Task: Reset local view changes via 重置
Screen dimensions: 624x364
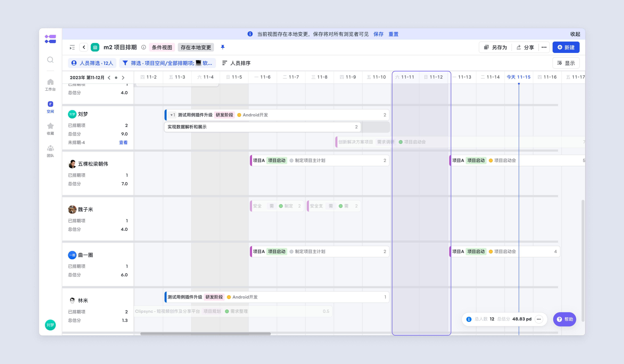Action: [x=393, y=34]
